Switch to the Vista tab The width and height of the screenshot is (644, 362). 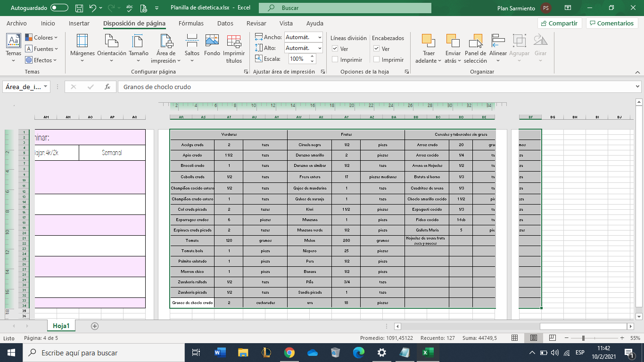tap(286, 23)
